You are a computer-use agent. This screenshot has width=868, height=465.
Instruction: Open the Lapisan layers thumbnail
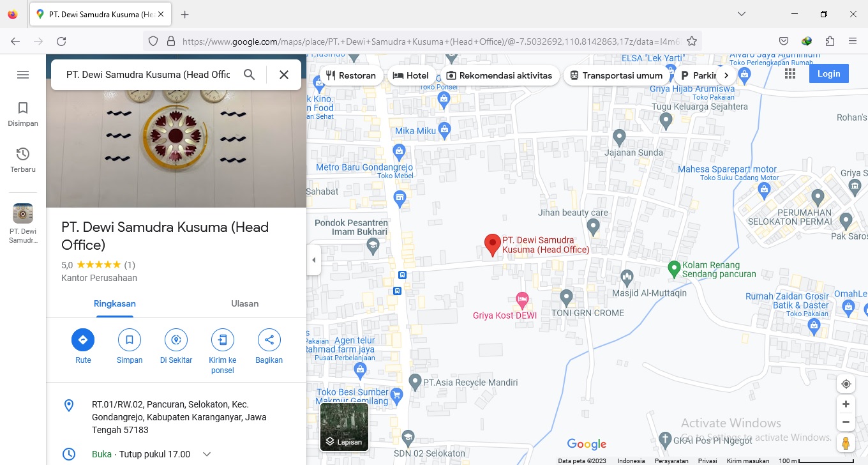[x=344, y=427]
